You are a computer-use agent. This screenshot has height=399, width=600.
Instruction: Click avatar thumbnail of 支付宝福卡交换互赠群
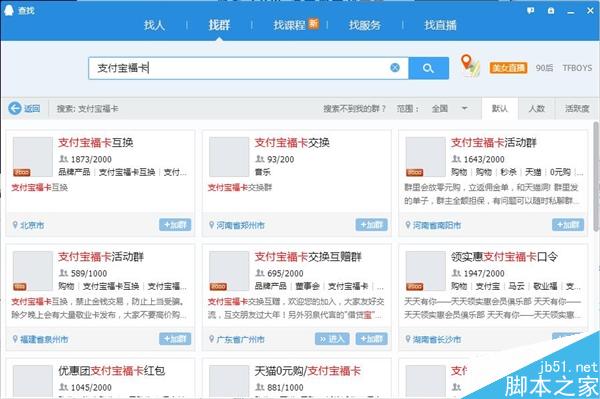click(x=229, y=271)
